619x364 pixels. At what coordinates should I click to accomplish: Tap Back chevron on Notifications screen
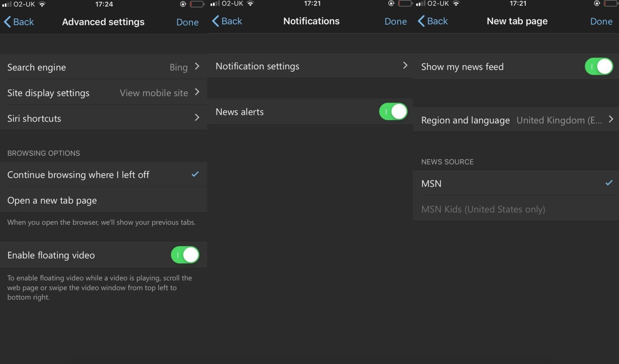[x=215, y=21]
